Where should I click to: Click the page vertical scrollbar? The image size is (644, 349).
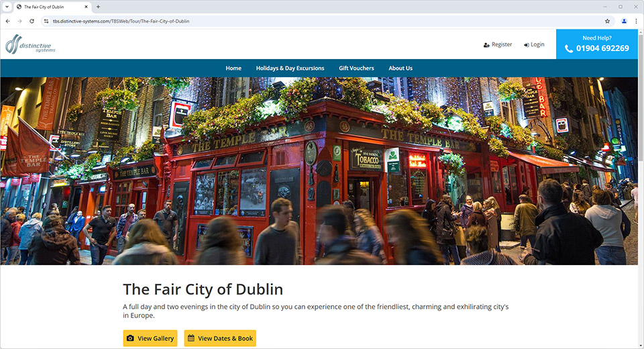(x=641, y=189)
